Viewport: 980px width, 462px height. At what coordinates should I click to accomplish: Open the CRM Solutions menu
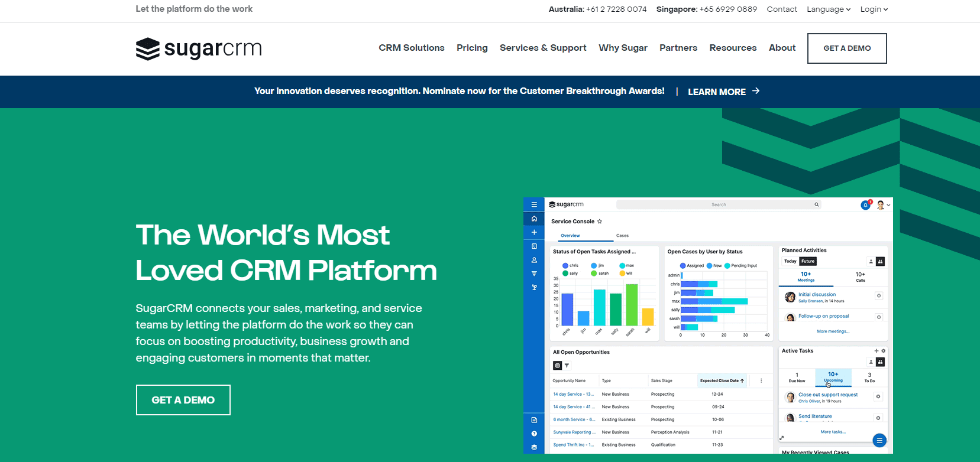pos(412,48)
